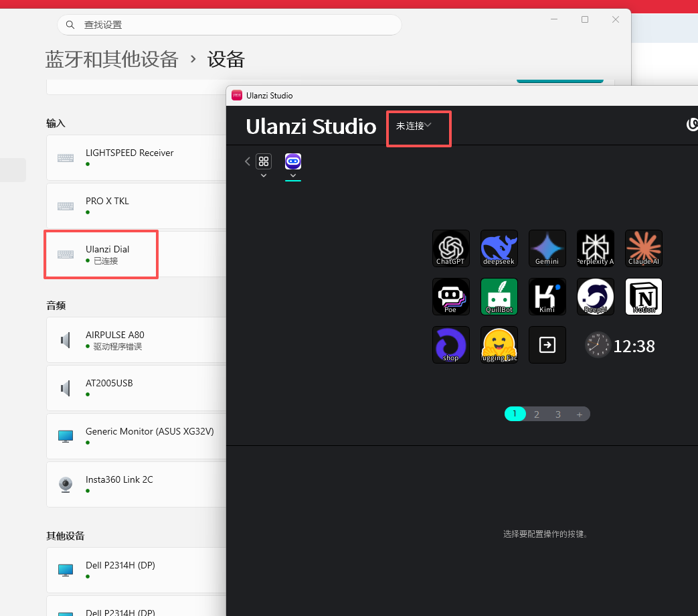Add a new page with plus button
The image size is (698, 616).
click(x=579, y=414)
